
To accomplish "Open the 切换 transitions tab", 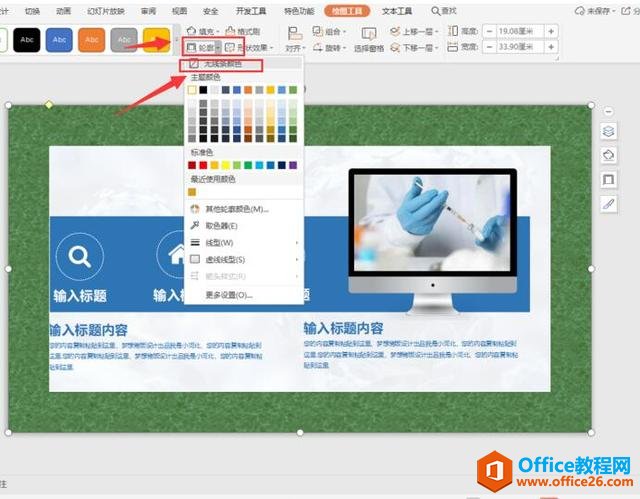I will point(32,11).
